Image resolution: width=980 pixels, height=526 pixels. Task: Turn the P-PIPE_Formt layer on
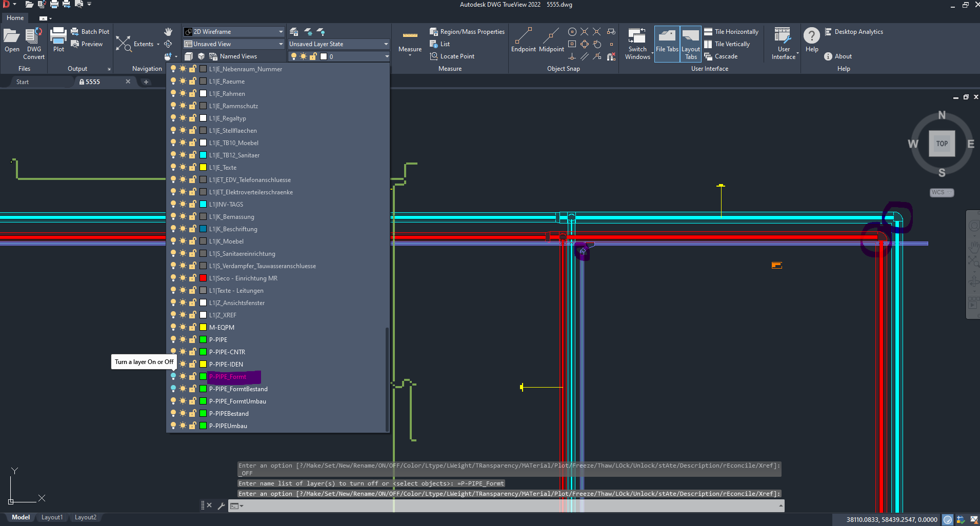(173, 377)
